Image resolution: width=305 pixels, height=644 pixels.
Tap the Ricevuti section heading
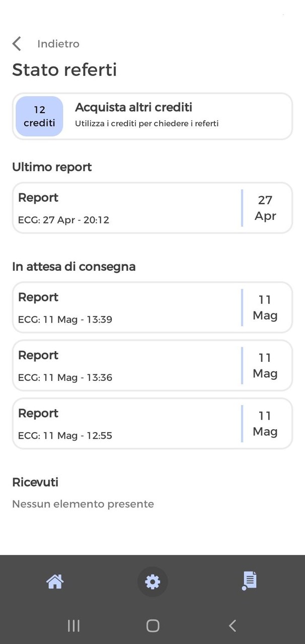tap(35, 481)
